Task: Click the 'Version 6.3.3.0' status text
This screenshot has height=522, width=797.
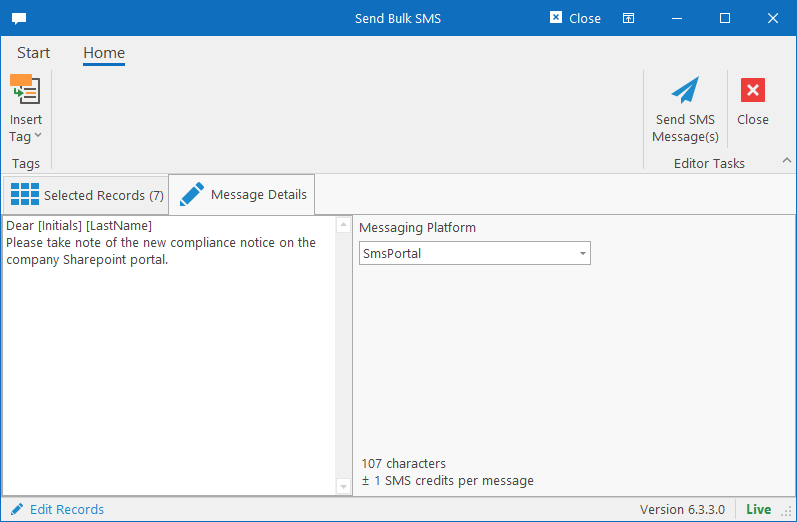Action: (x=682, y=509)
